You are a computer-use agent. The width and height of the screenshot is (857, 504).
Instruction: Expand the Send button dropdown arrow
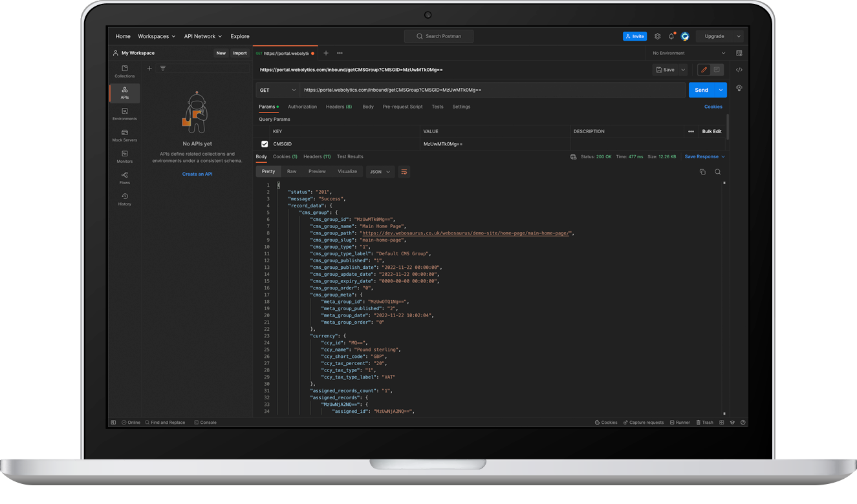pyautogui.click(x=721, y=90)
